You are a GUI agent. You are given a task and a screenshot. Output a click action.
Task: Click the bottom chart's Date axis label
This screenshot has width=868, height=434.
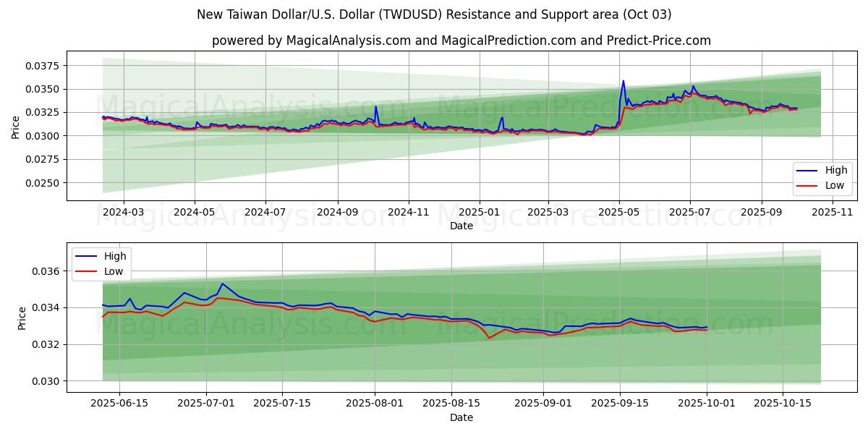point(461,417)
